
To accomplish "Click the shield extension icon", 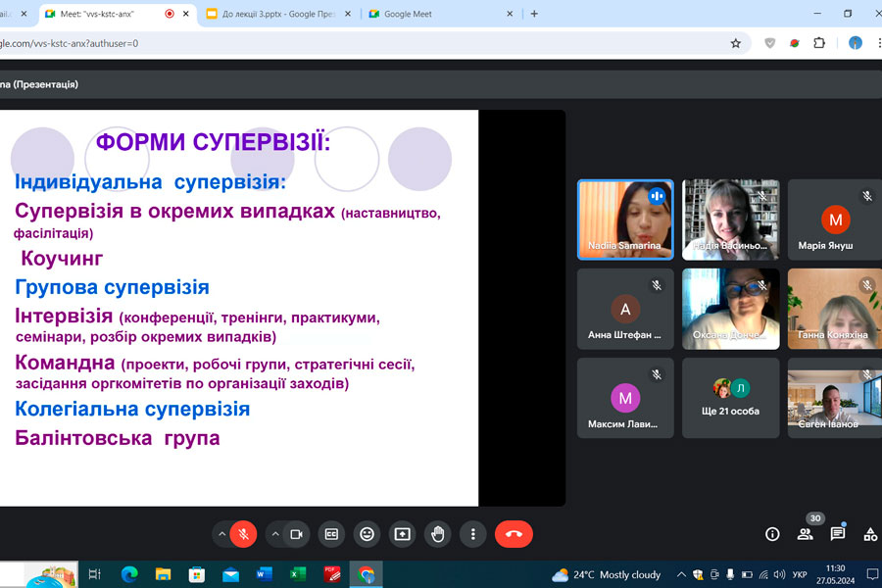I will pyautogui.click(x=769, y=43).
